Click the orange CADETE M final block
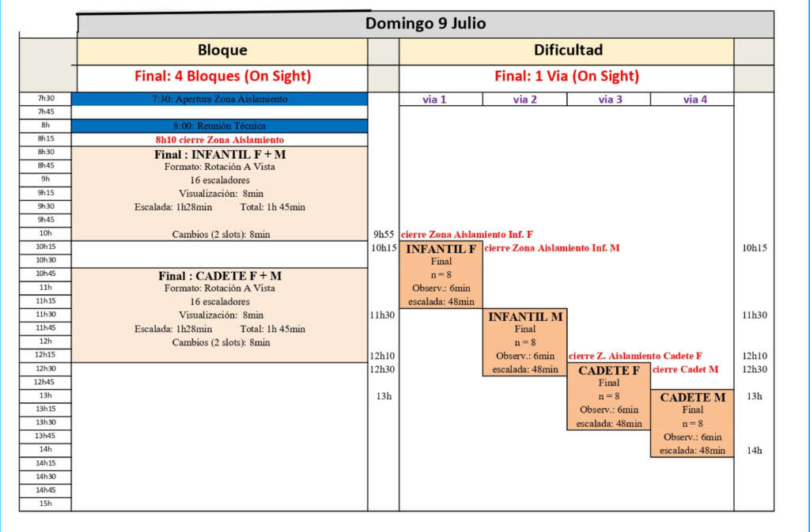Screen dimensions: 810x532 (692, 423)
